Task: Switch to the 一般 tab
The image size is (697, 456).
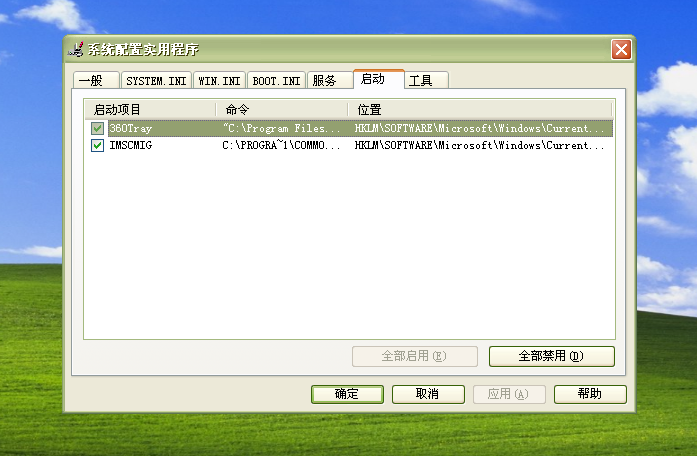Action: click(x=96, y=80)
